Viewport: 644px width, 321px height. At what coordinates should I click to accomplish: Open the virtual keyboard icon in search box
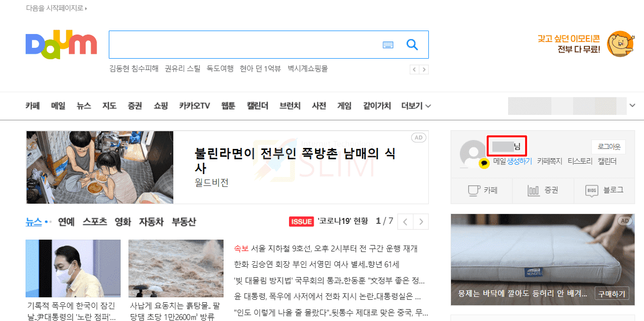click(388, 45)
